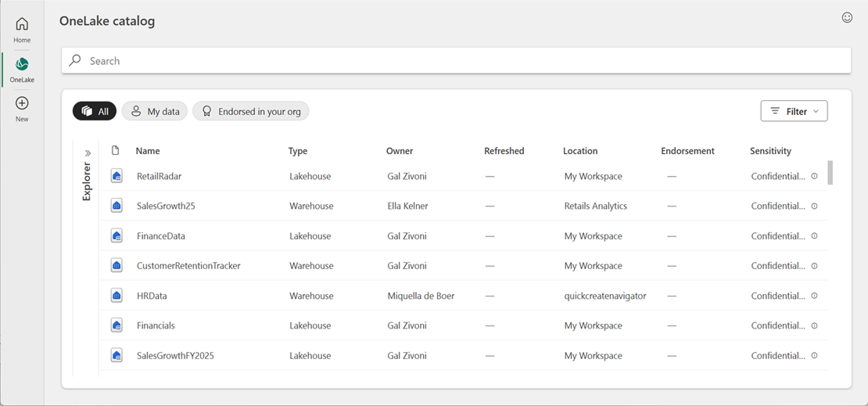Screen dimensions: 868x406
Task: Open SalesGrowthFY2025 item
Action: coord(175,356)
